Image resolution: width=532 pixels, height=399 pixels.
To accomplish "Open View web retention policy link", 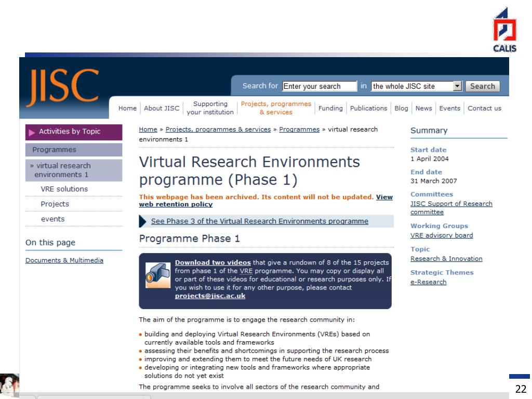I will (384, 197).
